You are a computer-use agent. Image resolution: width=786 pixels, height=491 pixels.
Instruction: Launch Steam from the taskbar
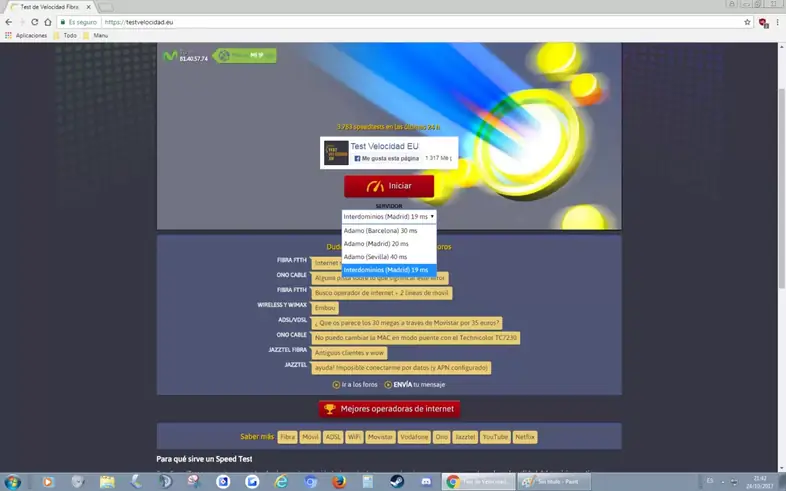(397, 482)
